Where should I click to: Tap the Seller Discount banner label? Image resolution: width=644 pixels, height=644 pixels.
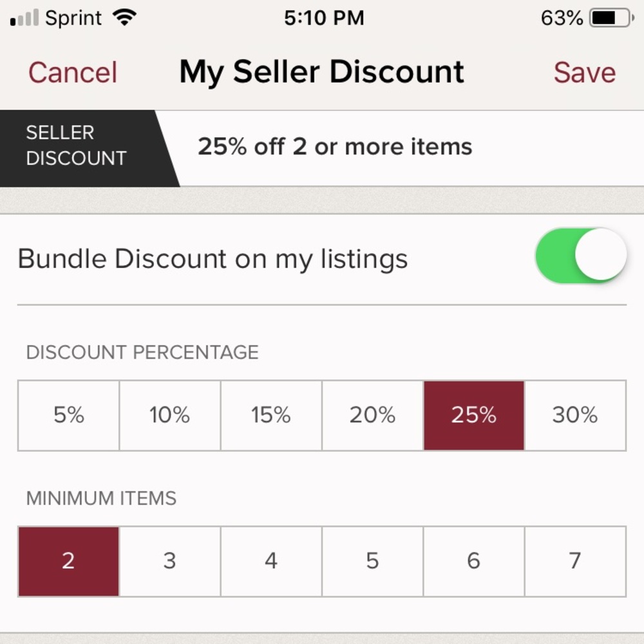pyautogui.click(x=77, y=146)
